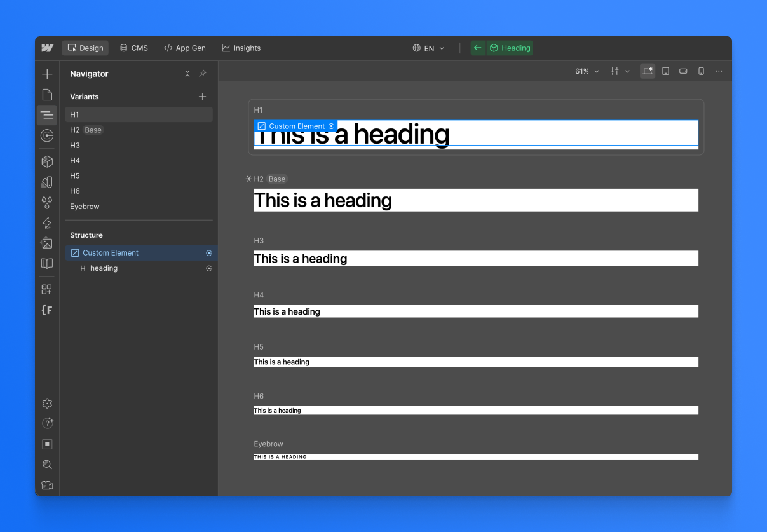The height and width of the screenshot is (532, 767).
Task: Add a new variant with plus icon
Action: (x=203, y=97)
